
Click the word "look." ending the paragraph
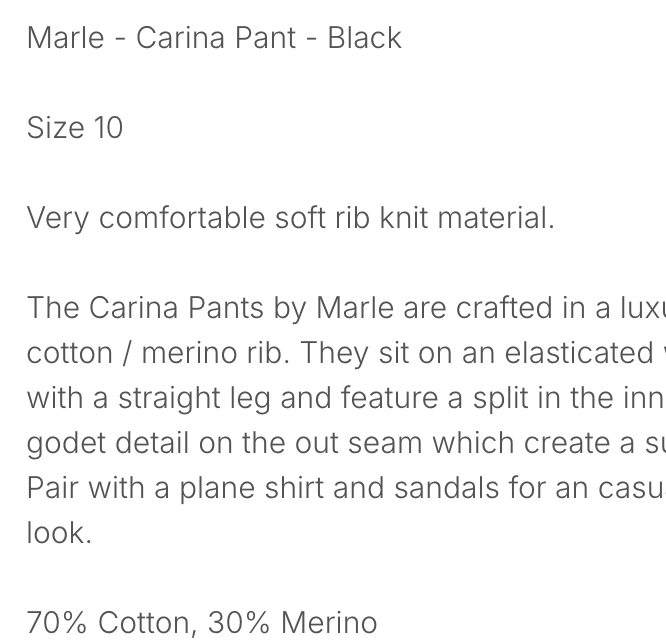click(59, 533)
